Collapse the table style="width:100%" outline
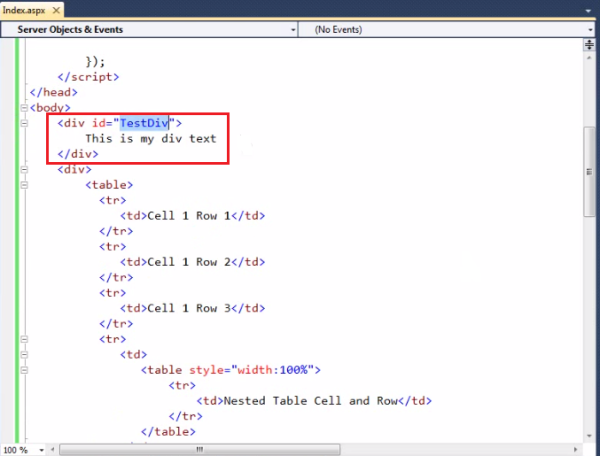This screenshot has height=456, width=600. pos(24,370)
